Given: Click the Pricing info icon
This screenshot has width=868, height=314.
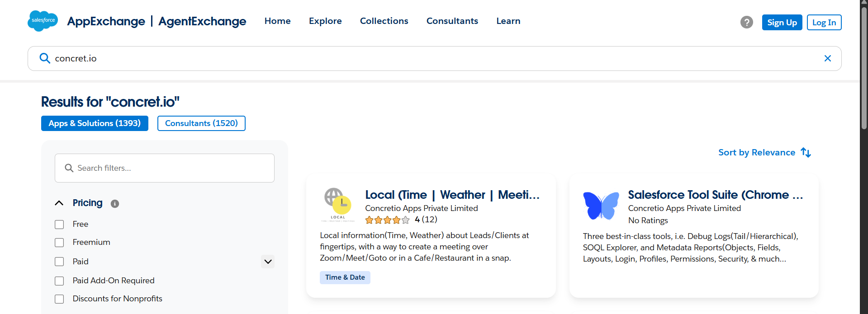Looking at the screenshot, I should pos(115,204).
